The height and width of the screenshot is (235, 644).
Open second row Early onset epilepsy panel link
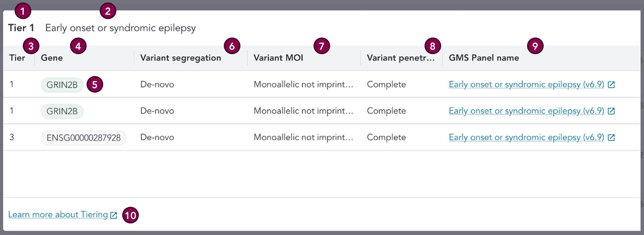point(526,111)
